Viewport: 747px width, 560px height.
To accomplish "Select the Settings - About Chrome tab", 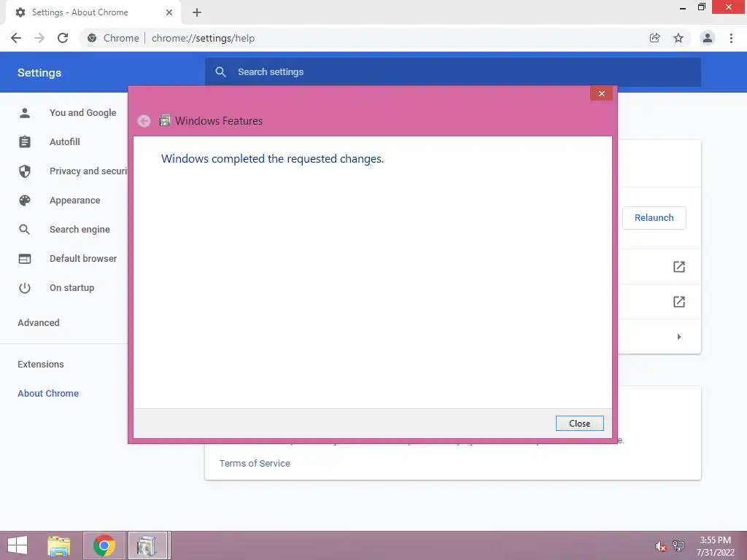I will [x=93, y=12].
